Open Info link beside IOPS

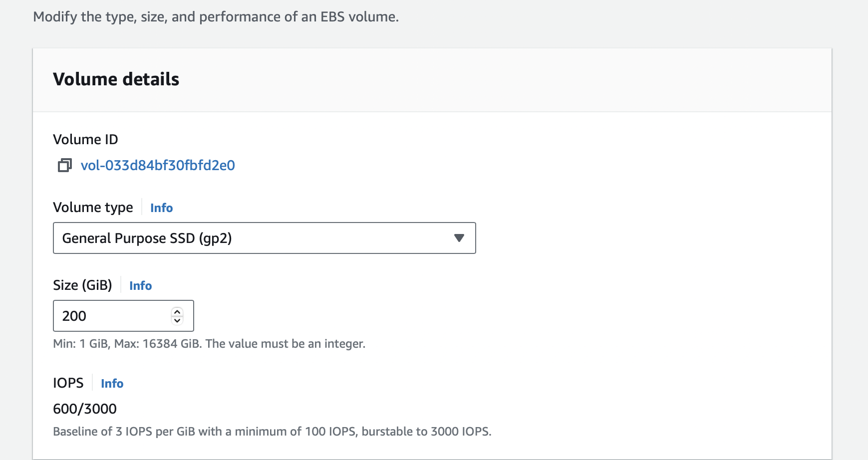point(112,384)
